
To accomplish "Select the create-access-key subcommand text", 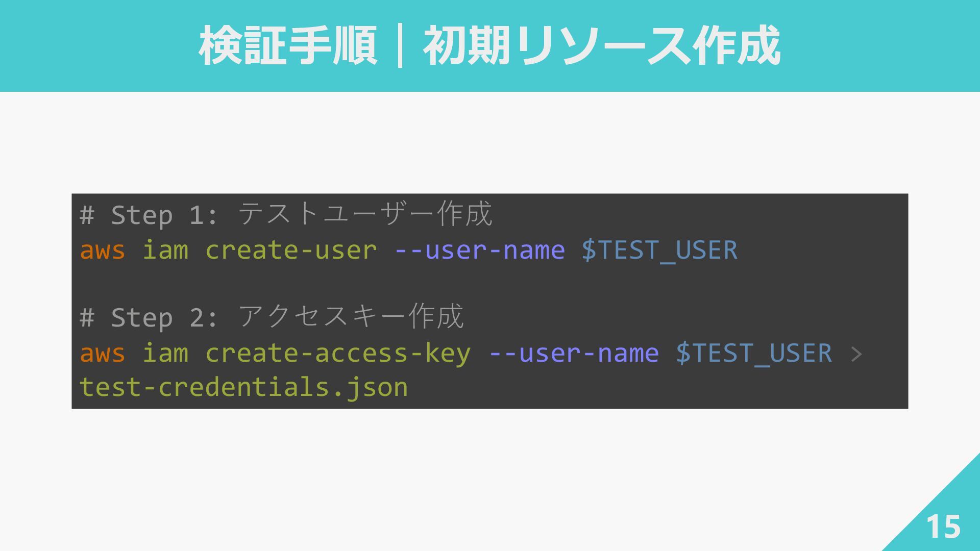I will [x=338, y=354].
